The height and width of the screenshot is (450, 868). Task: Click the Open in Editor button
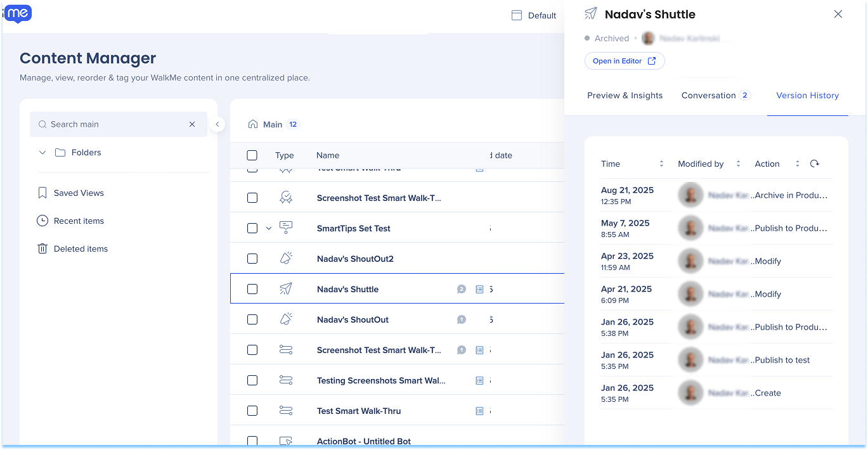625,61
